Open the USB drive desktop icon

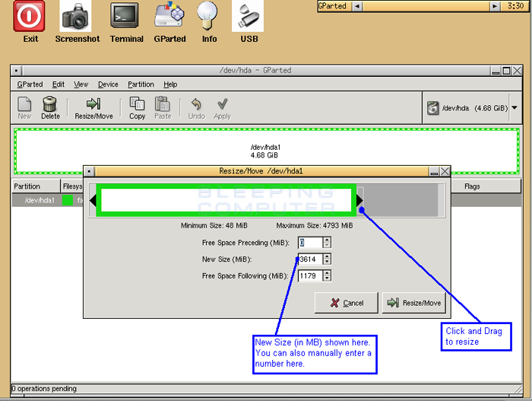click(x=248, y=16)
